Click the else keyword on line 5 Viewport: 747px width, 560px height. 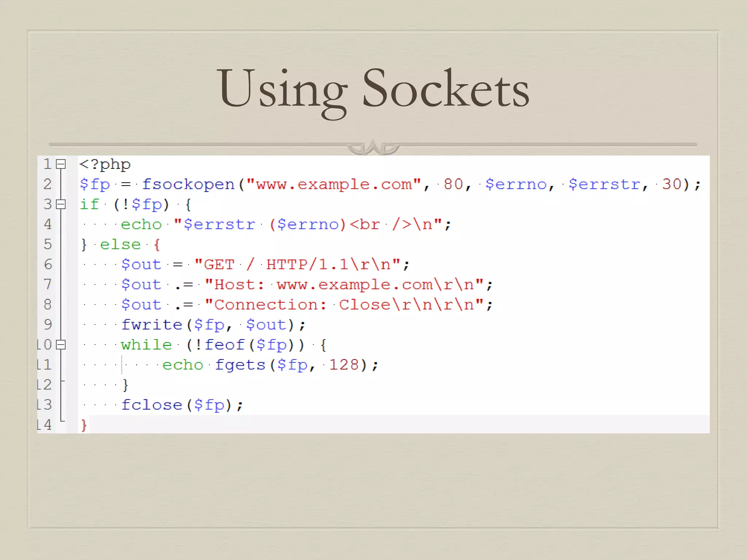pyautogui.click(x=120, y=245)
